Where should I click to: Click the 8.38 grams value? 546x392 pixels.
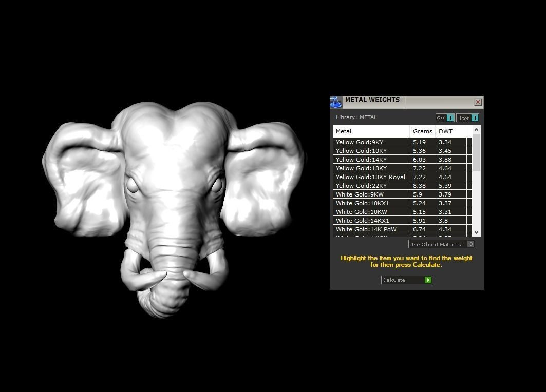pos(419,185)
